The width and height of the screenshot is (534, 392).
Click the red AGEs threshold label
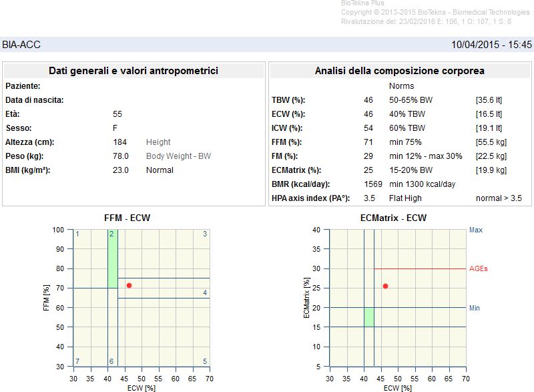479,269
